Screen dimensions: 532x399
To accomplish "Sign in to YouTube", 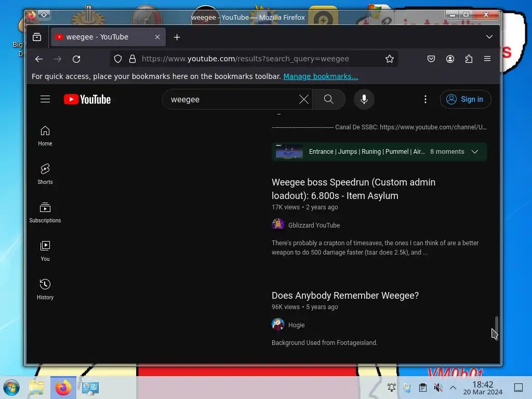I will [465, 99].
